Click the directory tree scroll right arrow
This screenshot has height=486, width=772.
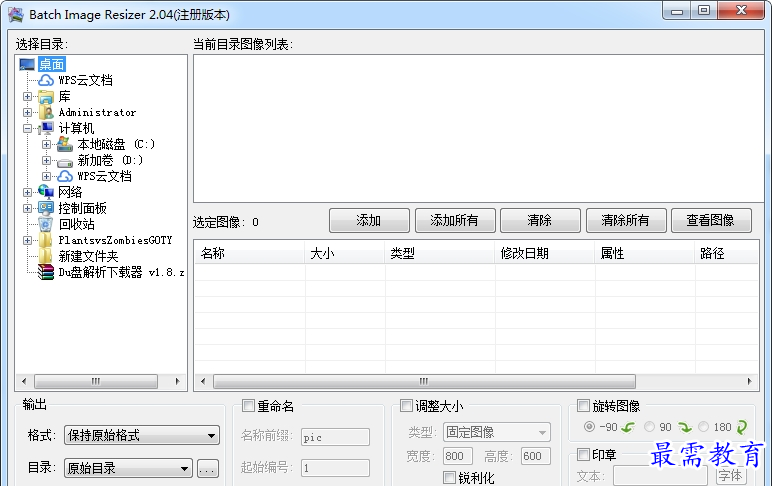178,381
